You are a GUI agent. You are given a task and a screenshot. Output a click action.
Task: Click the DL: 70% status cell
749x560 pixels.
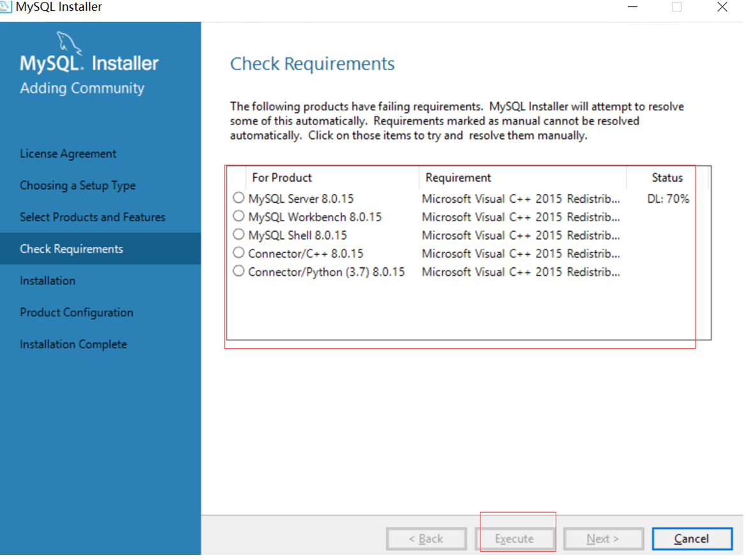(x=668, y=198)
